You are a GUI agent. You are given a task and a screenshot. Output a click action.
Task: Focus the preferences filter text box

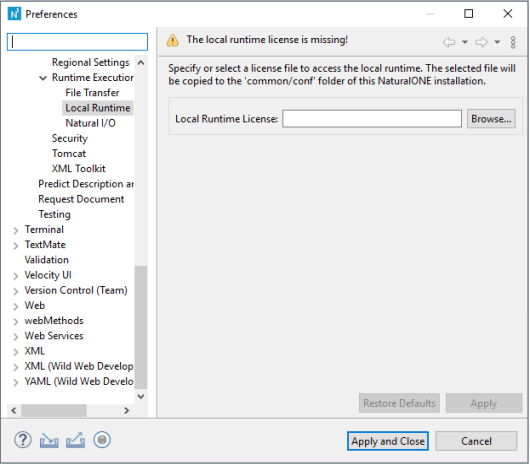click(77, 42)
